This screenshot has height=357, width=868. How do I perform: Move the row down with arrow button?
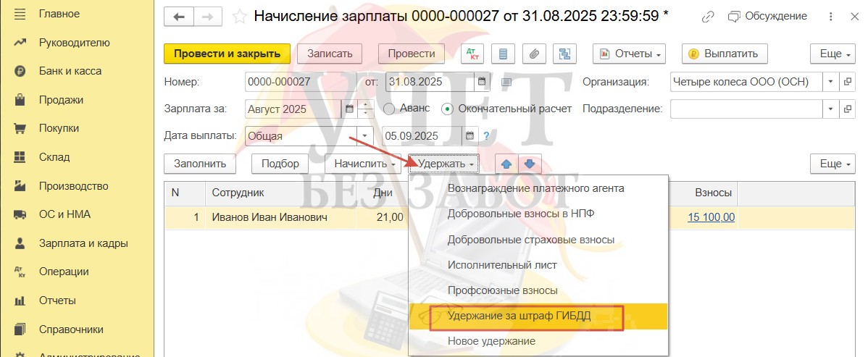(530, 164)
